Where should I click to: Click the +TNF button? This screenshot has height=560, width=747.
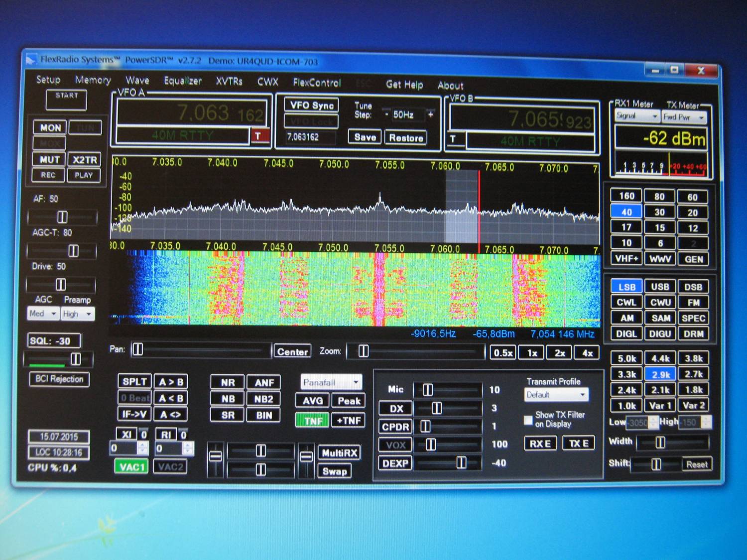[349, 421]
